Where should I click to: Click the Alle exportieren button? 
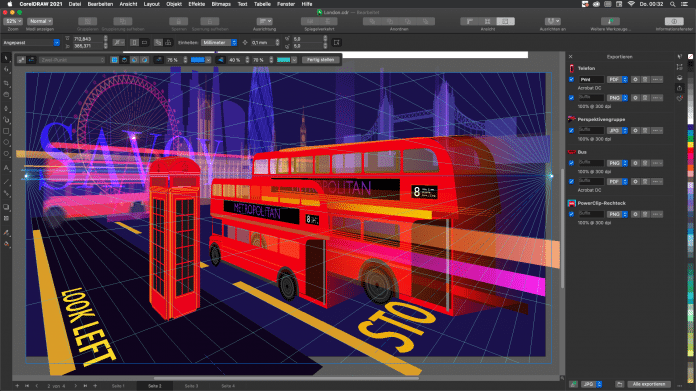[649, 384]
